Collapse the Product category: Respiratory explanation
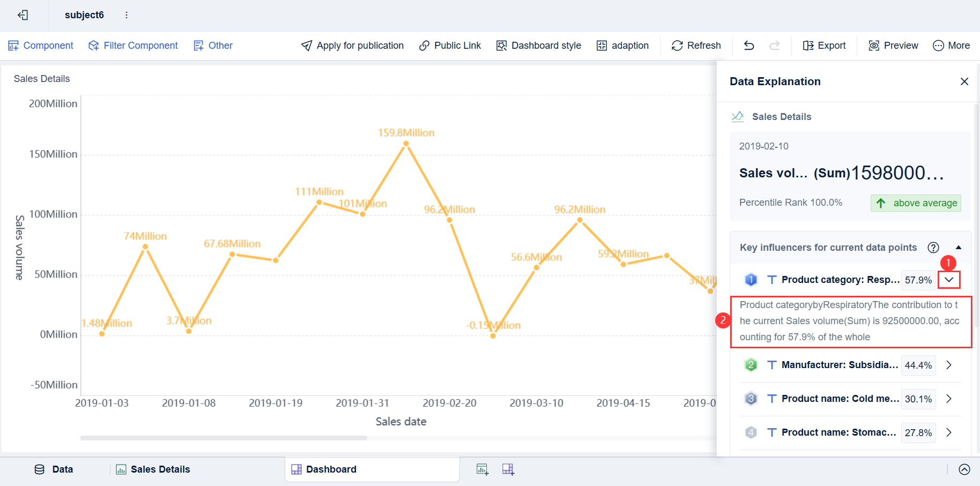980x486 pixels. point(949,280)
